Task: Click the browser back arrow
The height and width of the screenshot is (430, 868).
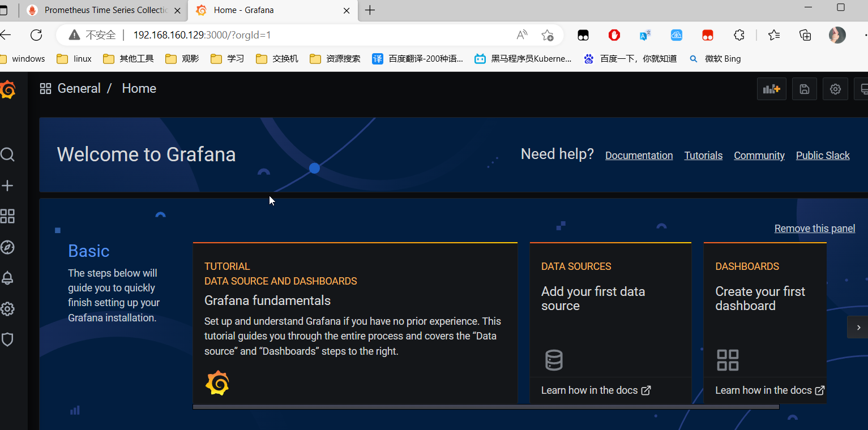Action: (6, 35)
